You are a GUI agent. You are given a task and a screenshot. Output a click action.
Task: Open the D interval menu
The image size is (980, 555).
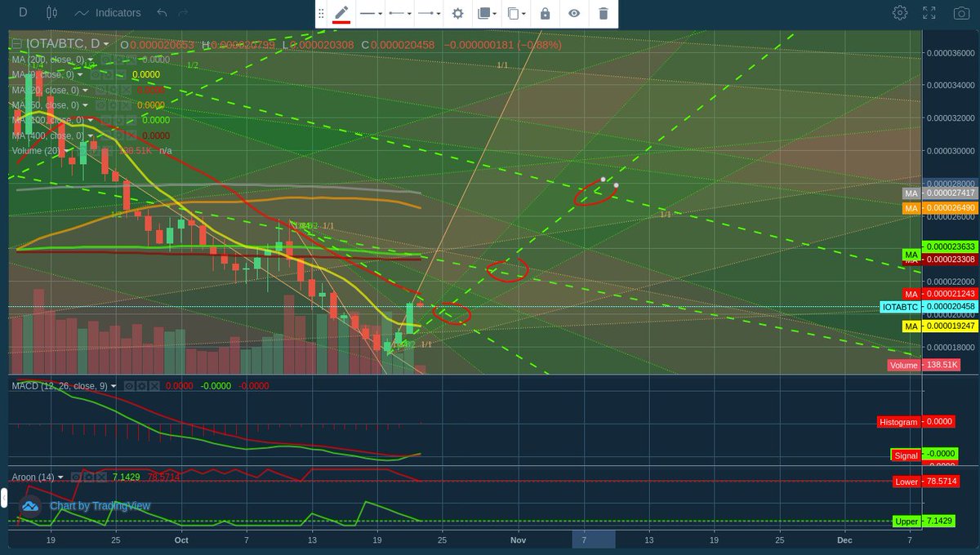point(22,13)
